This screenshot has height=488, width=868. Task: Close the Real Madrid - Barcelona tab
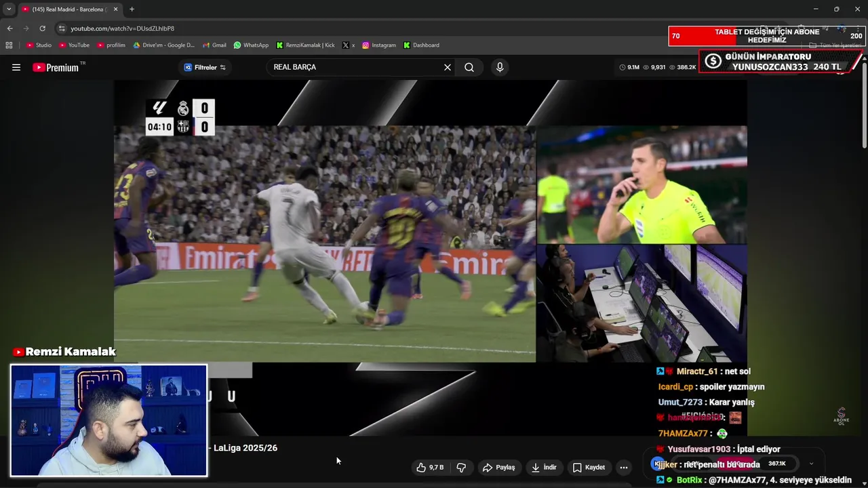coord(116,9)
